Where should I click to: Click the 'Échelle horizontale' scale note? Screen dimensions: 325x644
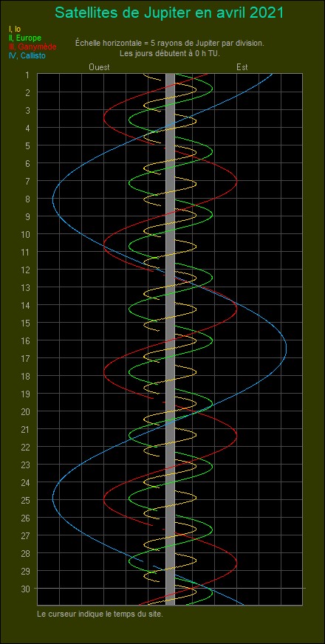170,43
